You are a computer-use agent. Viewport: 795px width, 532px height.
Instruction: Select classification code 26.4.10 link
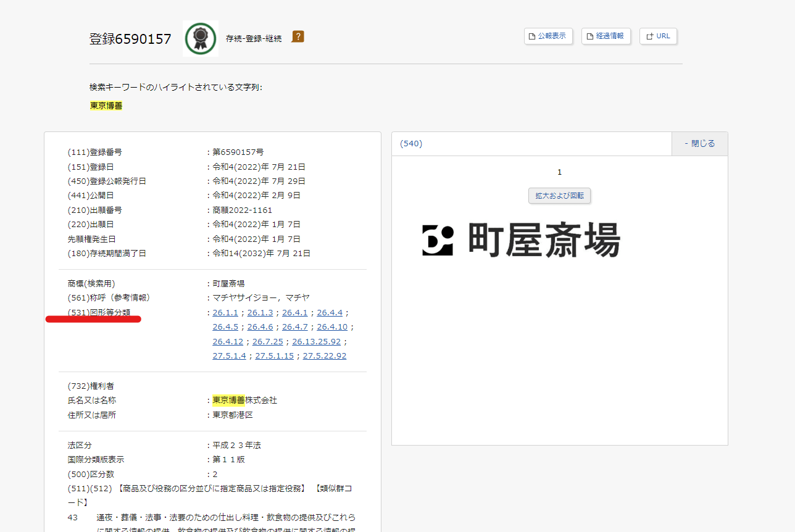(x=332, y=327)
